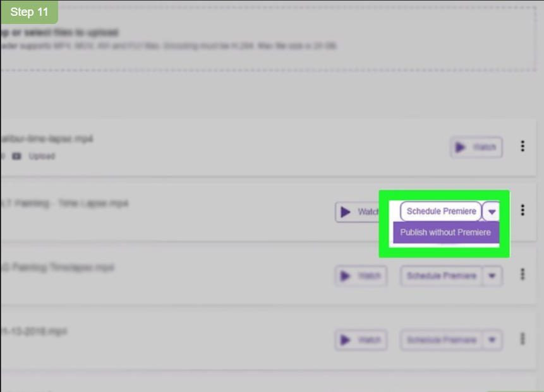Watch the Painting - Time Lapse.mp4 video
The height and width of the screenshot is (392, 544).
click(x=358, y=211)
